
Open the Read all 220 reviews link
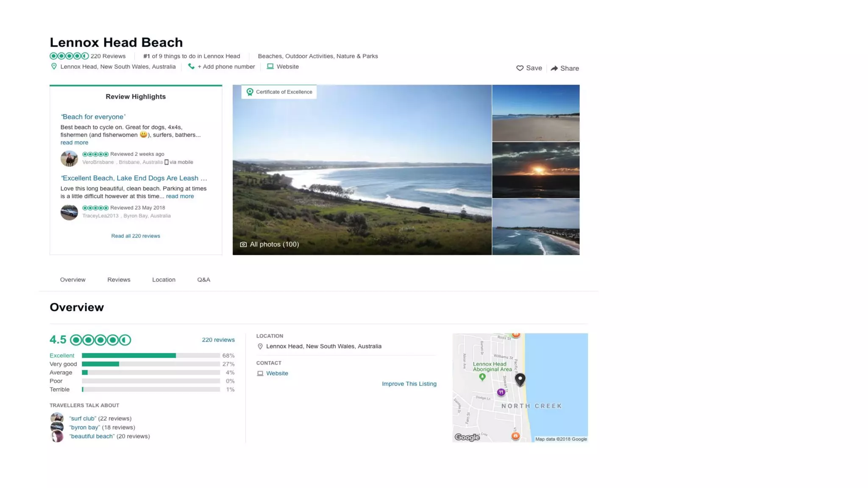[x=136, y=236]
